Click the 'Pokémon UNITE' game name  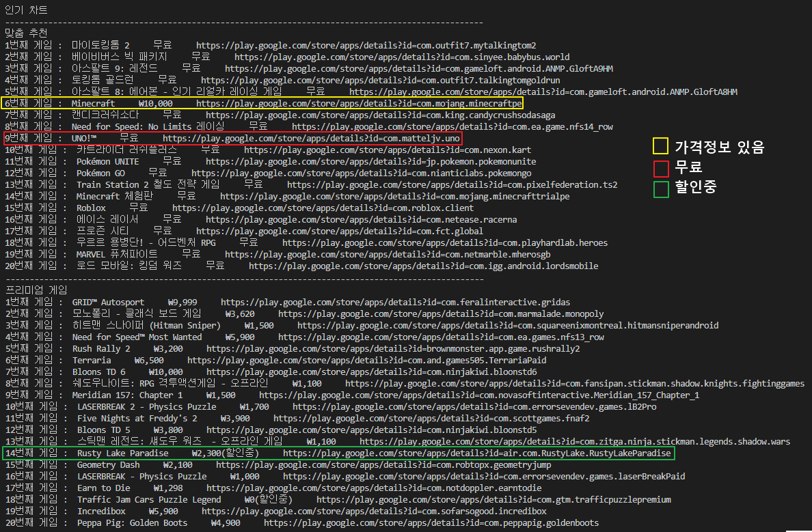point(108,161)
